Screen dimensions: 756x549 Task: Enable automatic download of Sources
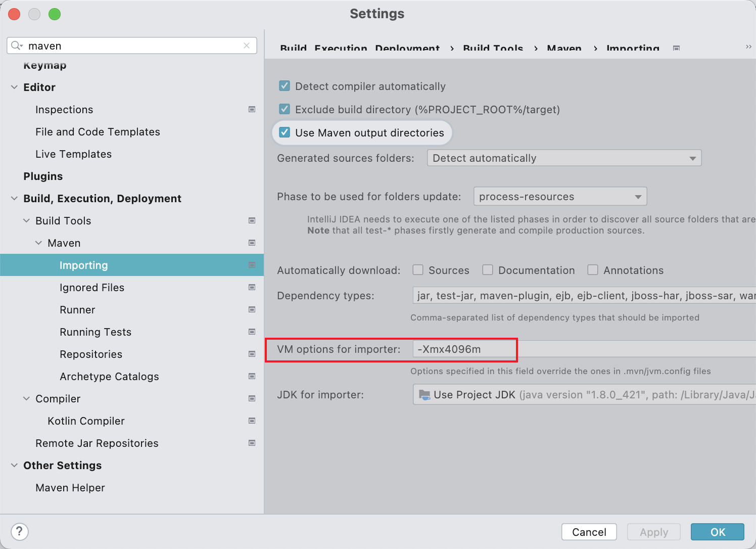[418, 270]
